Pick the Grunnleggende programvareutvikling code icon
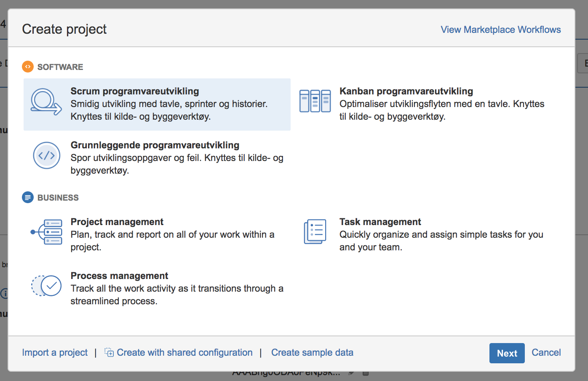The width and height of the screenshot is (588, 381). (x=46, y=156)
